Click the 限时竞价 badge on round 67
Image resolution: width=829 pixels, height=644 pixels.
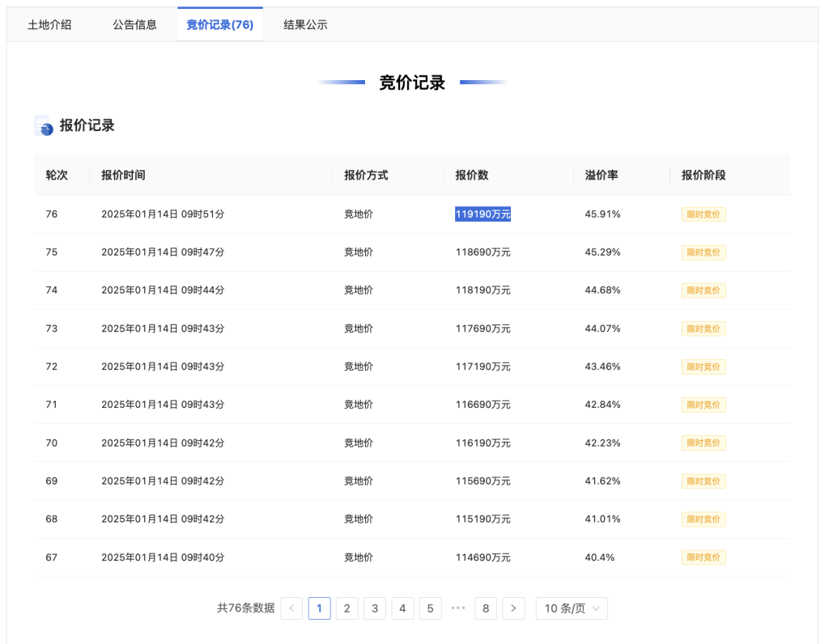point(704,557)
